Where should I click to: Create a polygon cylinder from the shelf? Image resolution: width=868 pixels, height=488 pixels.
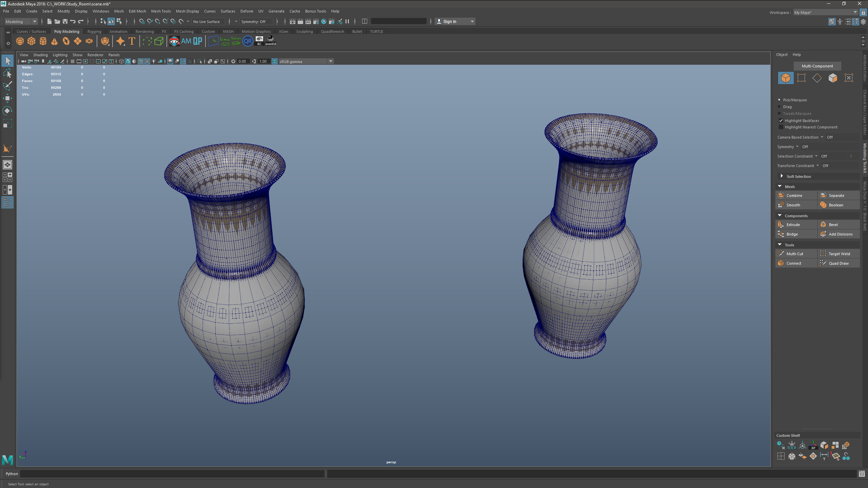pyautogui.click(x=43, y=41)
